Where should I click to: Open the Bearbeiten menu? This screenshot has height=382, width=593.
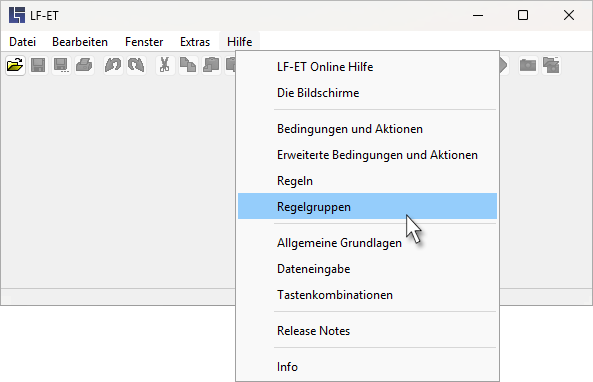coord(80,42)
